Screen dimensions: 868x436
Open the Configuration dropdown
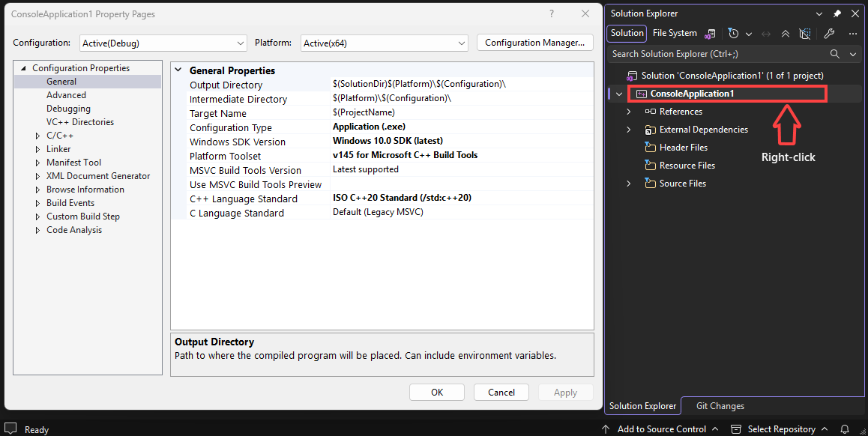click(163, 43)
